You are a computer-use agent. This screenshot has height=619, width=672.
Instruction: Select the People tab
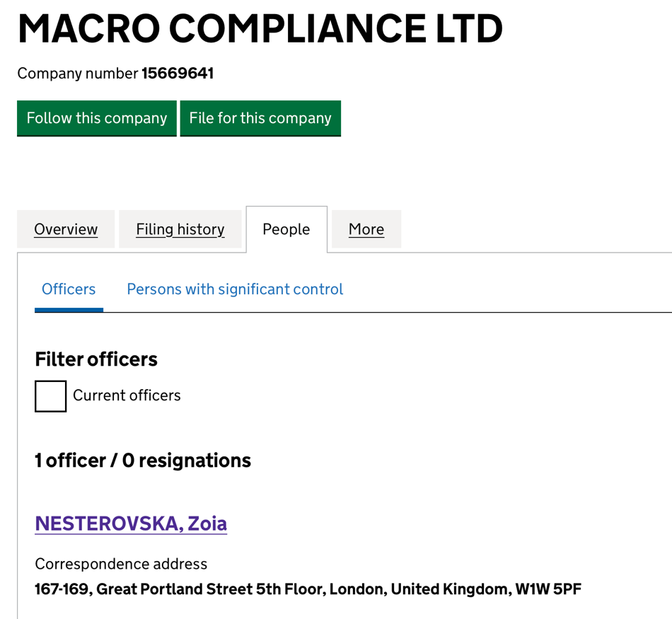286,229
